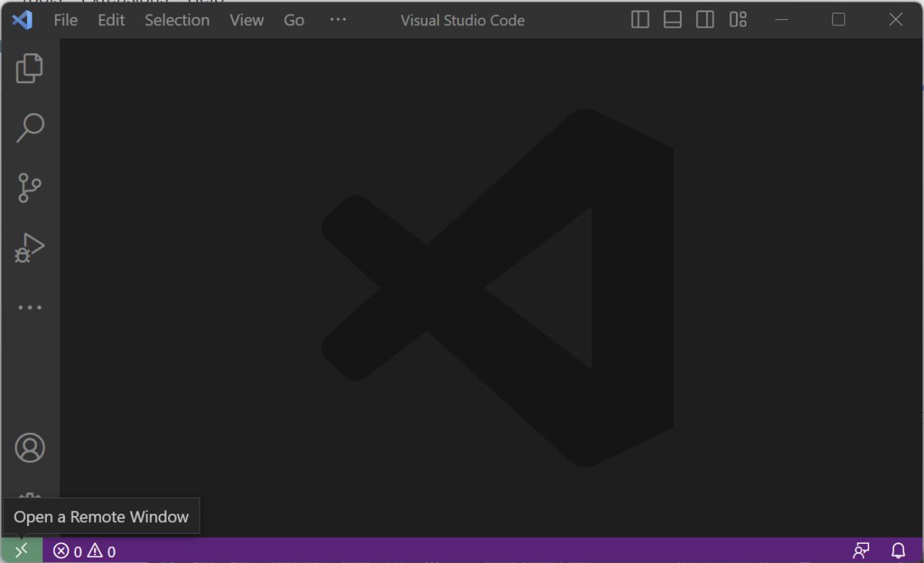Click the remote window indicator icon
The image size is (924, 563).
[x=22, y=551]
